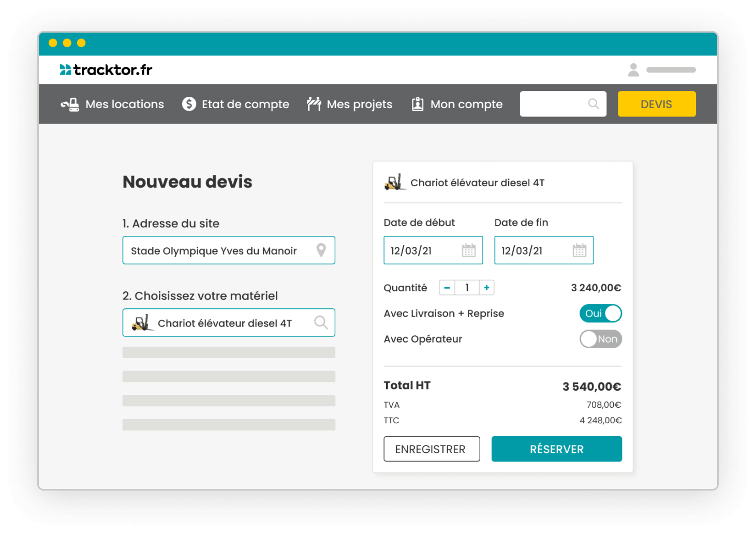Increase quantity with the plus button
This screenshot has height=534, width=756.
(486, 288)
